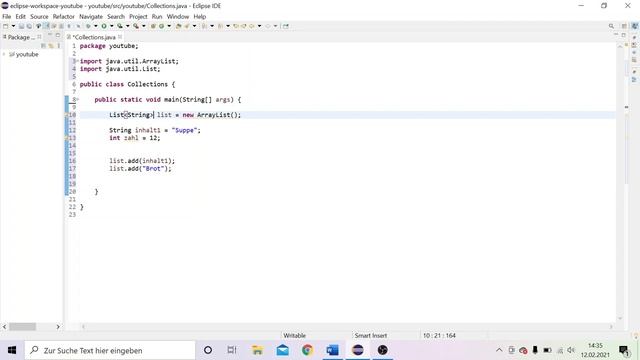Close the Package Explorer tab

tap(40, 37)
